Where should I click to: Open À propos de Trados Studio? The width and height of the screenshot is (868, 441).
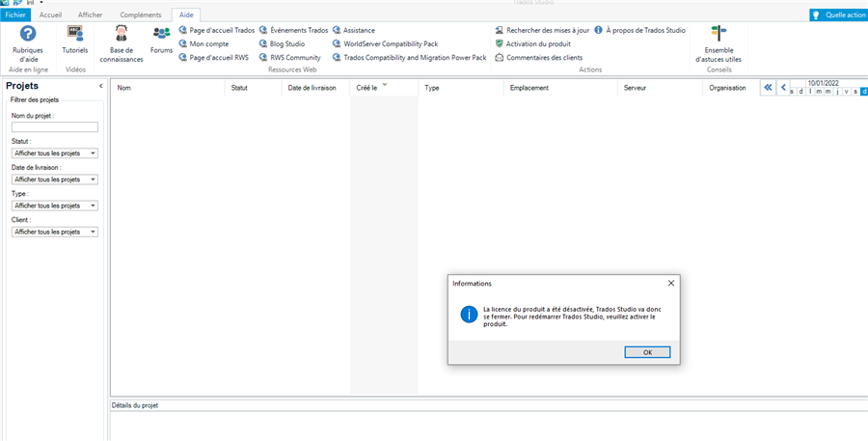point(640,31)
